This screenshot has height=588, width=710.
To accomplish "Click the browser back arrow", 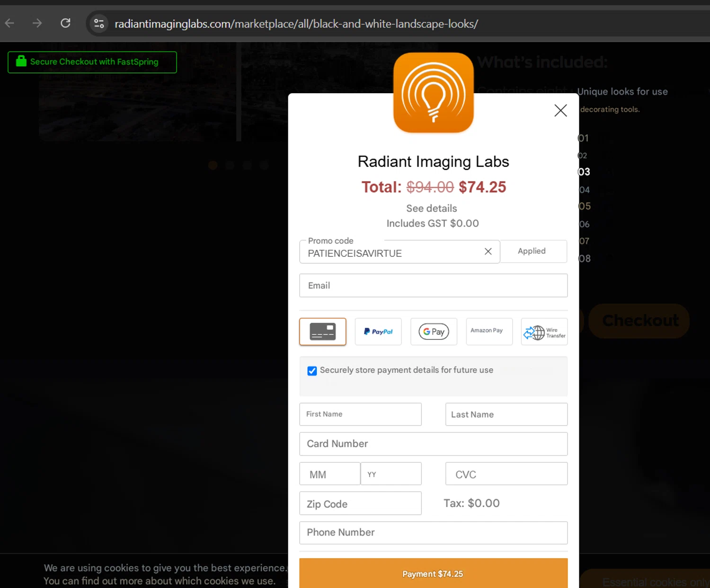I will [9, 23].
